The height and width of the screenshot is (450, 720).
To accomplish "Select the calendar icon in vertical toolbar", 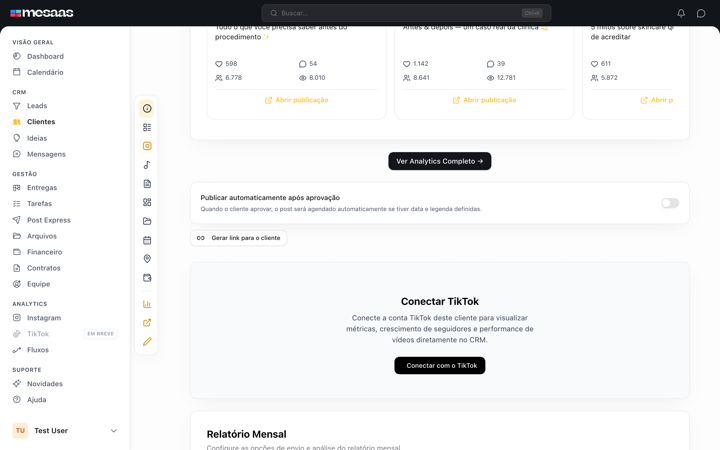I will (x=147, y=240).
